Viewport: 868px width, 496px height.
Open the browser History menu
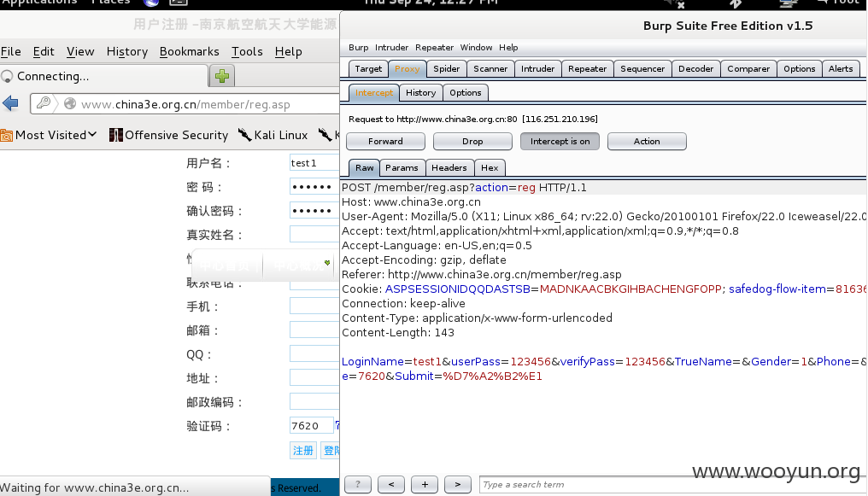pyautogui.click(x=126, y=51)
